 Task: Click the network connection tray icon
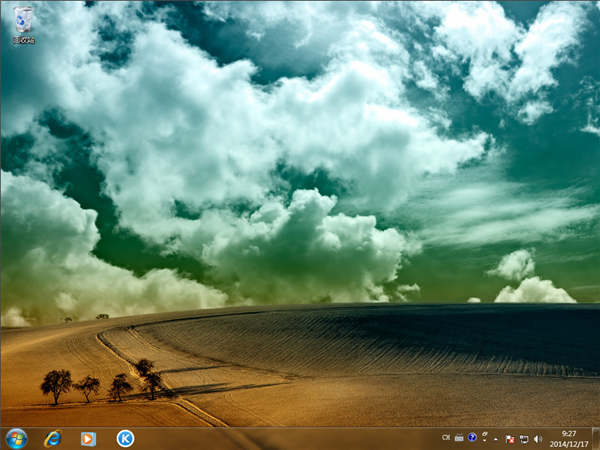(523, 438)
